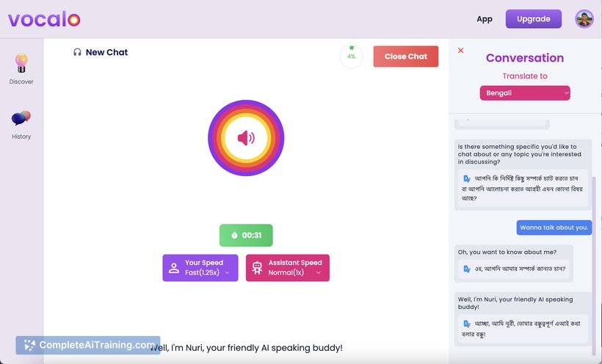This screenshot has height=364, width=602.
Task: Open the Your Speed Fast(1.25x) dropdown
Action: click(200, 268)
